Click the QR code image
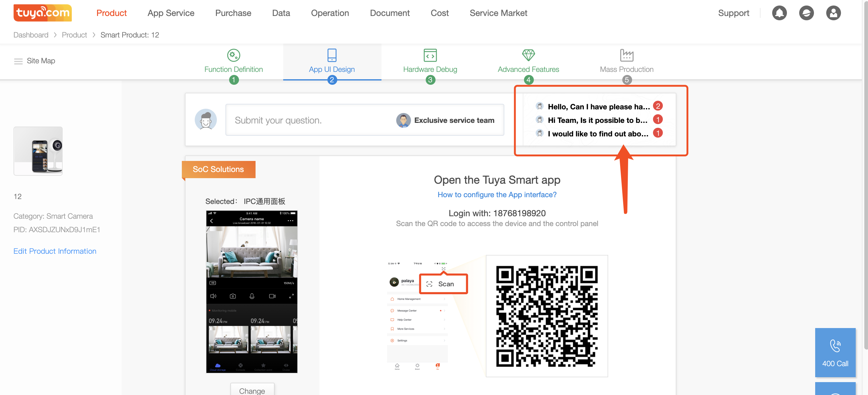Image resolution: width=868 pixels, height=395 pixels. [546, 316]
